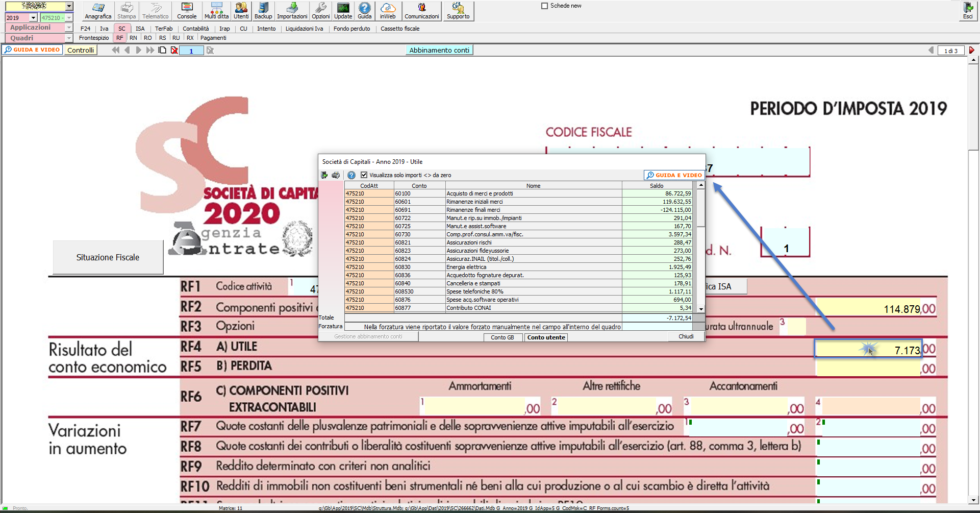The width and height of the screenshot is (980, 513).
Task: Open Situazione Fiscale button
Action: point(108,257)
